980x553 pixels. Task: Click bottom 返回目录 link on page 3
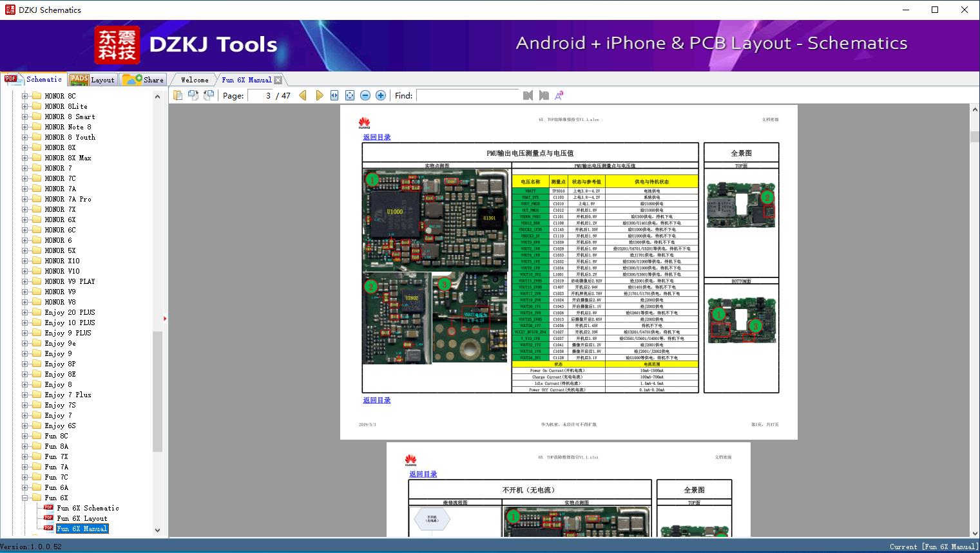click(376, 400)
